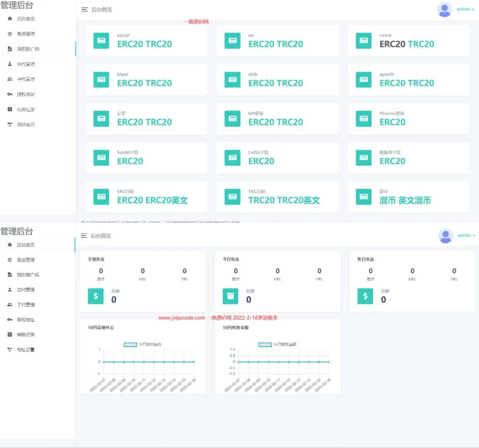Click the Lotto空投 card icon
The image size is (479, 448).
232,158
